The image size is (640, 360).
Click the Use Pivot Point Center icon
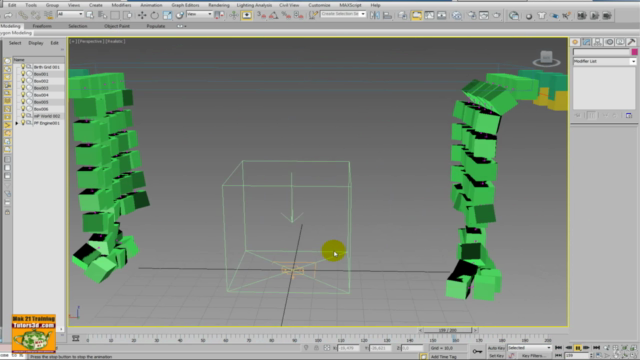click(x=219, y=16)
